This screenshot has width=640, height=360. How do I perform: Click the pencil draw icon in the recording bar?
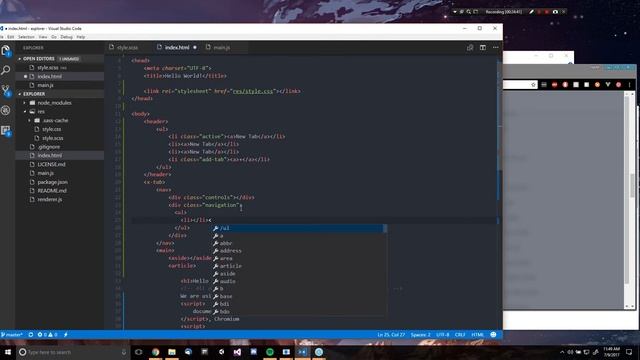click(531, 12)
